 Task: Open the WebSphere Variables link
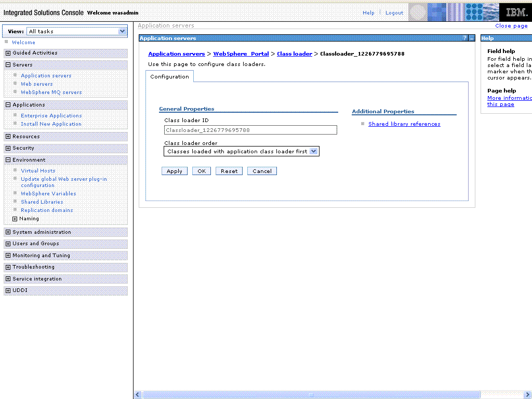coord(48,193)
